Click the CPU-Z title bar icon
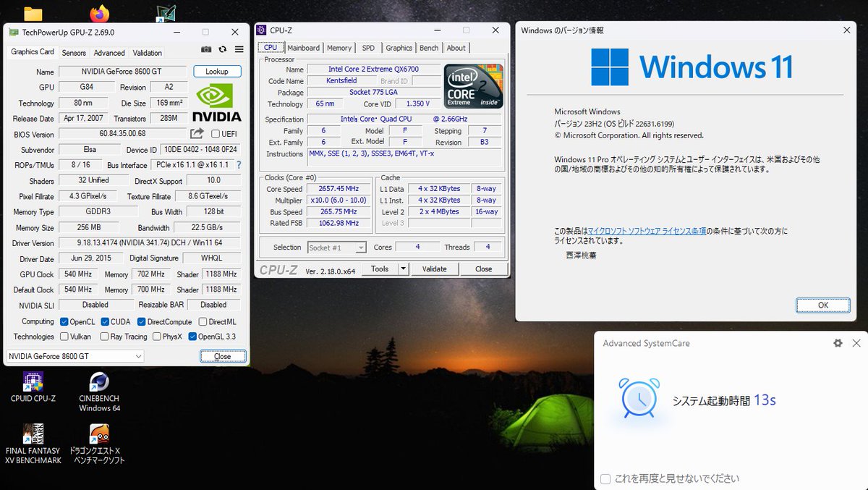The height and width of the screenshot is (490, 868). (x=262, y=30)
